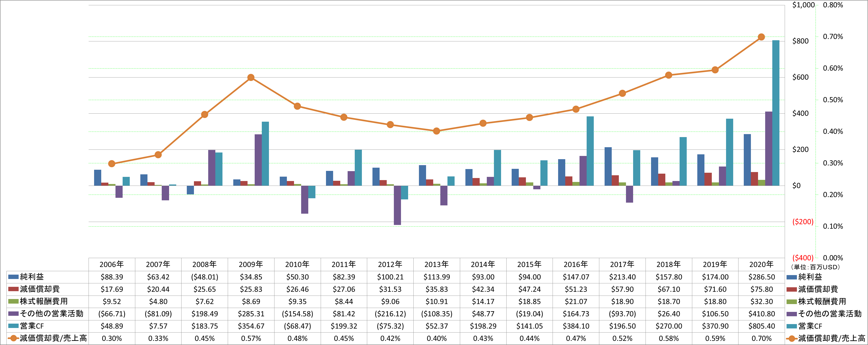Click the 2006年 column header
This screenshot has height=345, width=868.
(x=112, y=264)
